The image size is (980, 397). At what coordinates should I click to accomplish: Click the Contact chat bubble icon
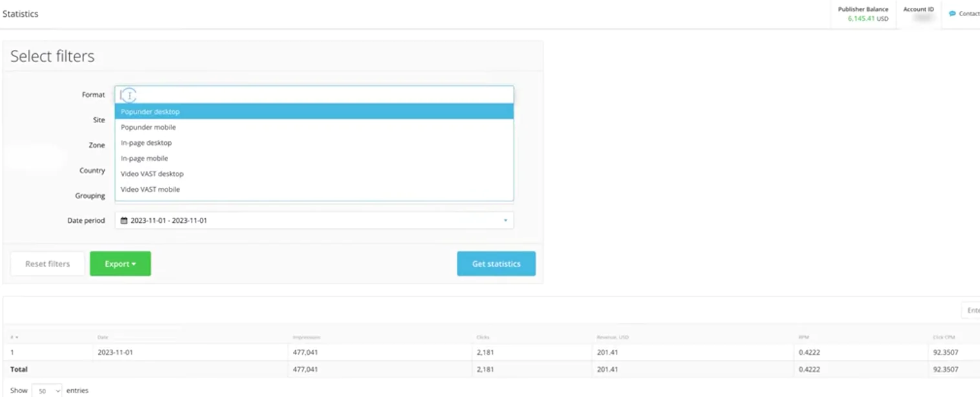pyautogui.click(x=952, y=14)
